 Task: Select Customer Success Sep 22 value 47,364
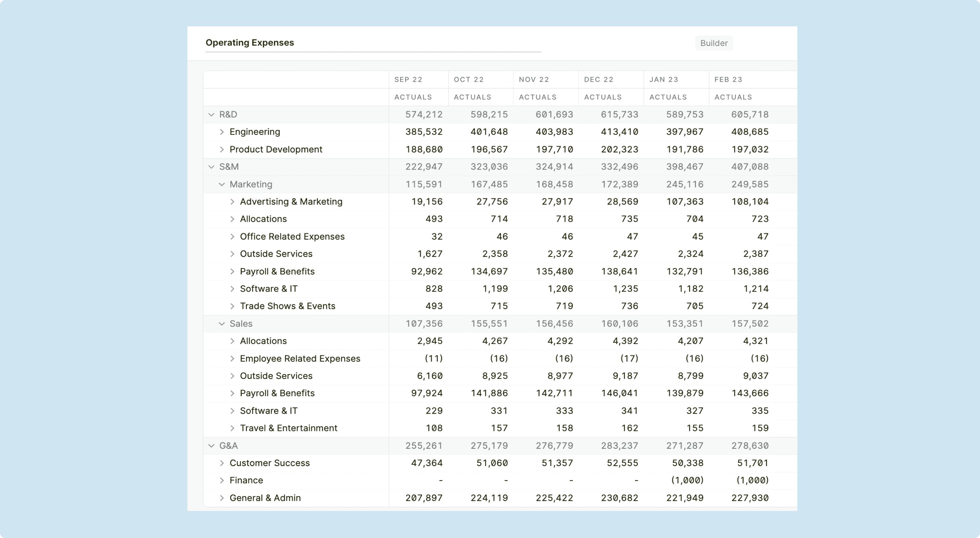coord(427,463)
